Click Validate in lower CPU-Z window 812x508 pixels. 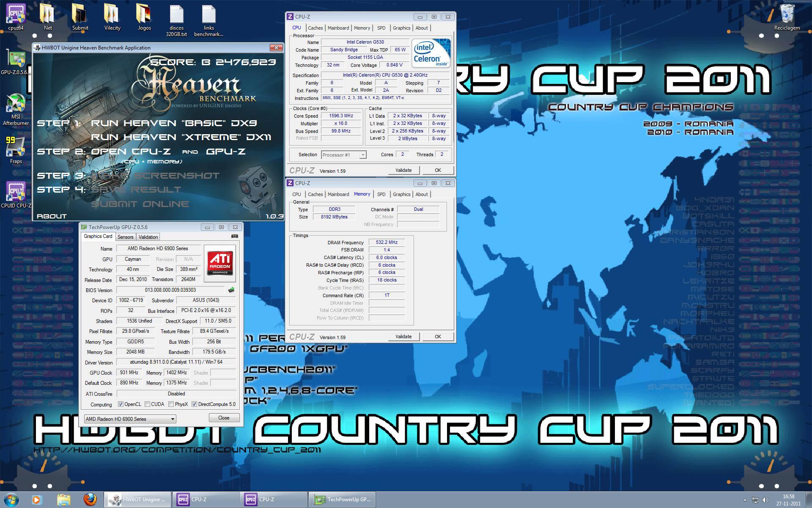(x=403, y=337)
